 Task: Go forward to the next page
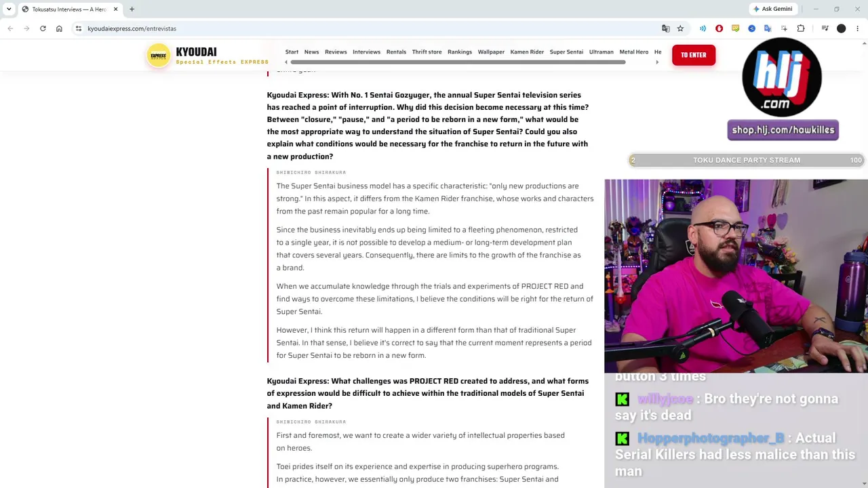[x=26, y=28]
